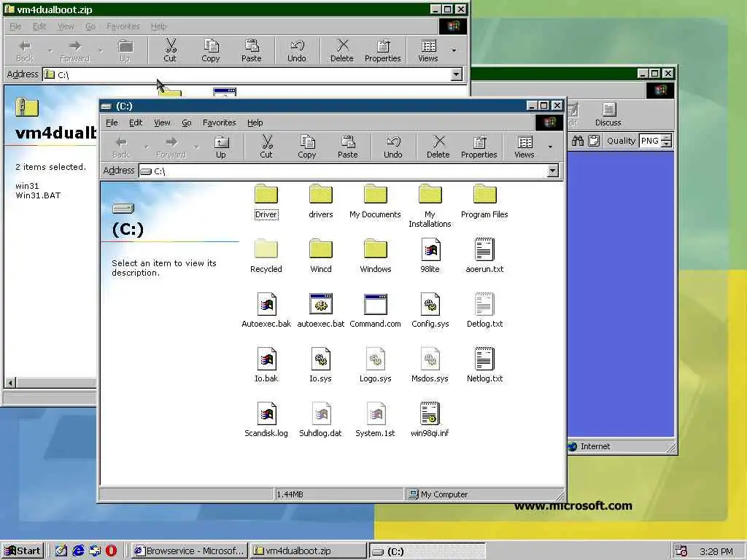Select the Msdos.sys file
This screenshot has width=747, height=560.
tap(430, 366)
